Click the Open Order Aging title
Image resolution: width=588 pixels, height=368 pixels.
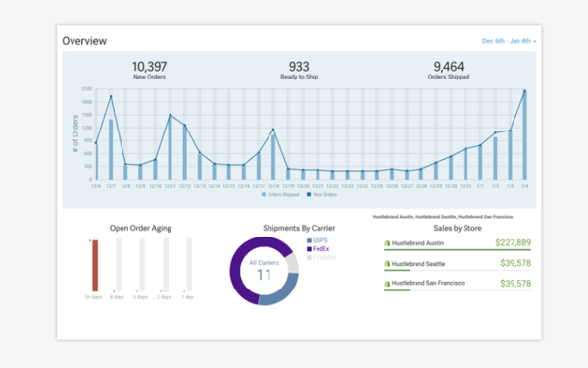140,228
